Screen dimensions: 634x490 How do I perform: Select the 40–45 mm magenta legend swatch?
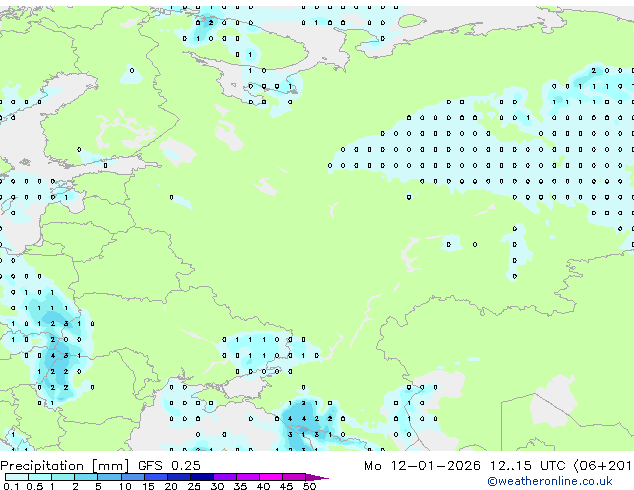point(271,477)
